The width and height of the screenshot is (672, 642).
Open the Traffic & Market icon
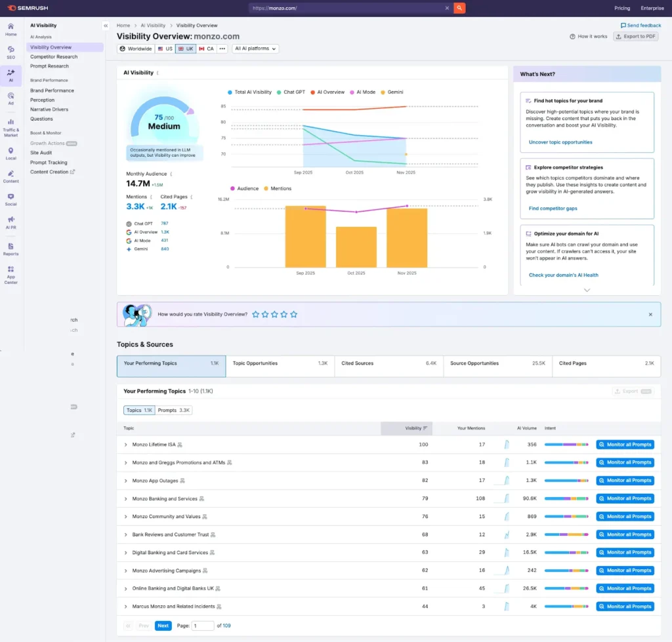point(10,128)
